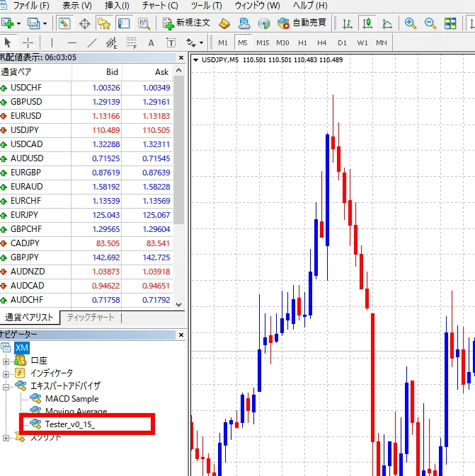475x476 pixels.
Task: Select the text label tool
Action: click(x=151, y=42)
